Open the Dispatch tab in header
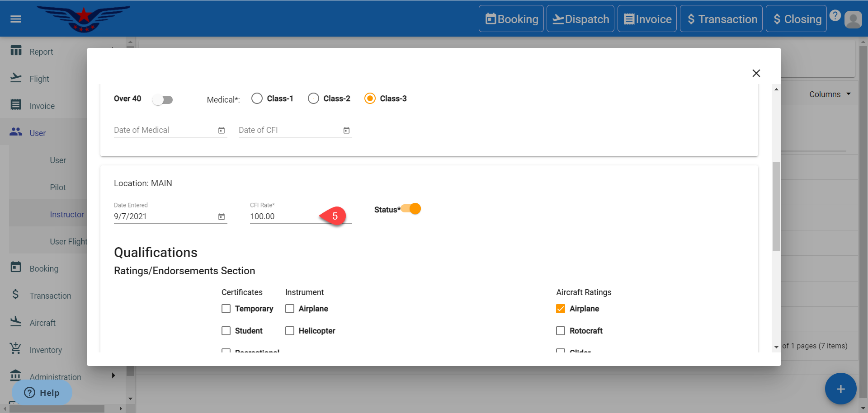Image resolution: width=868 pixels, height=413 pixels. point(580,19)
